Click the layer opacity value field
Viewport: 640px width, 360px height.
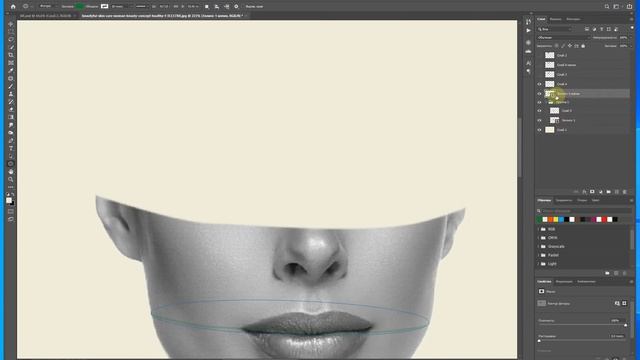[623, 38]
